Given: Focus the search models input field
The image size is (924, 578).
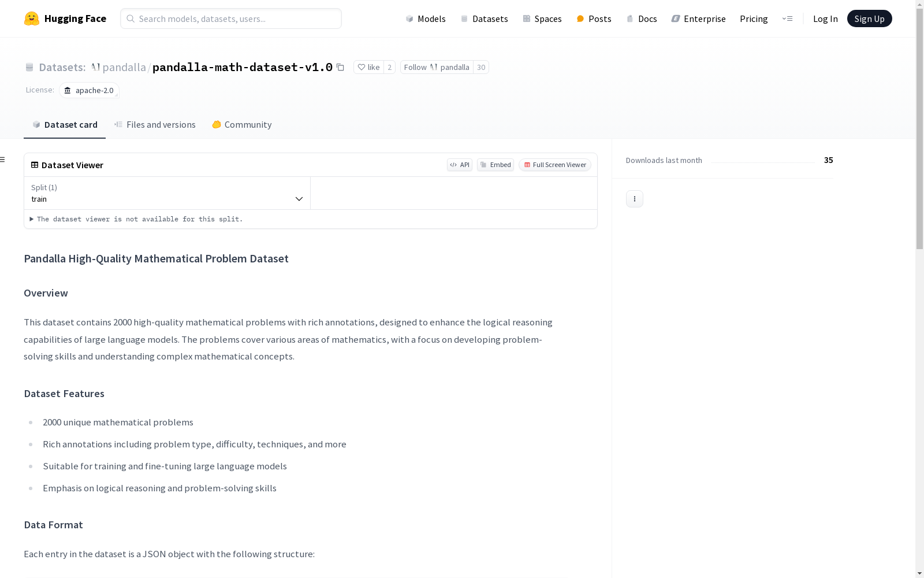Looking at the screenshot, I should point(231,18).
